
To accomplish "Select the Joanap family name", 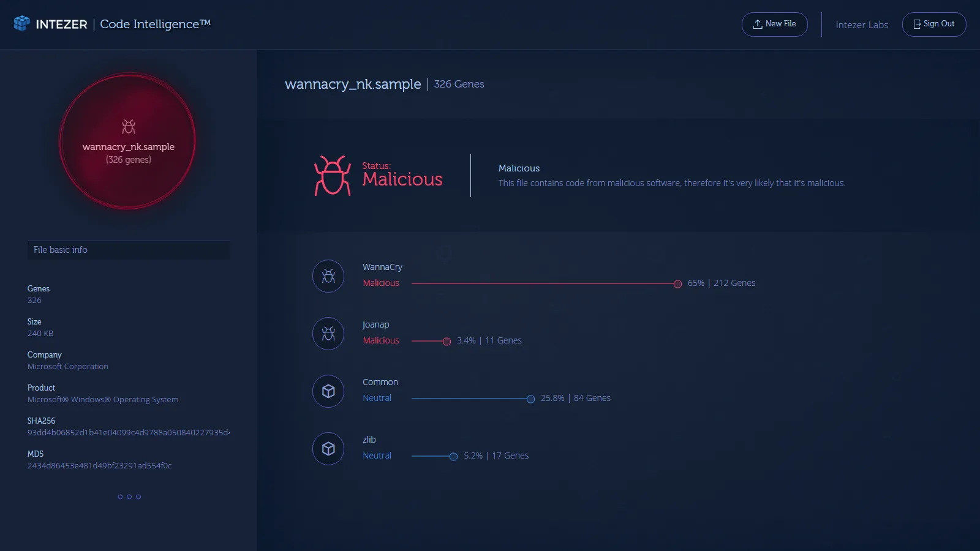I will point(375,324).
